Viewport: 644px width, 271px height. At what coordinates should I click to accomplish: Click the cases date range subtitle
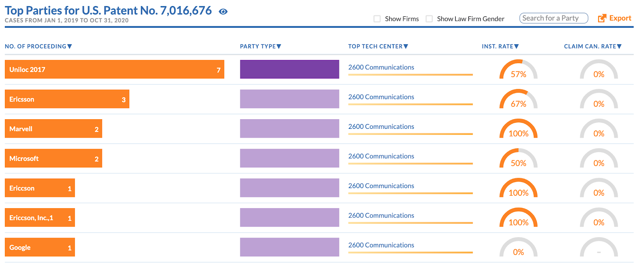click(67, 21)
